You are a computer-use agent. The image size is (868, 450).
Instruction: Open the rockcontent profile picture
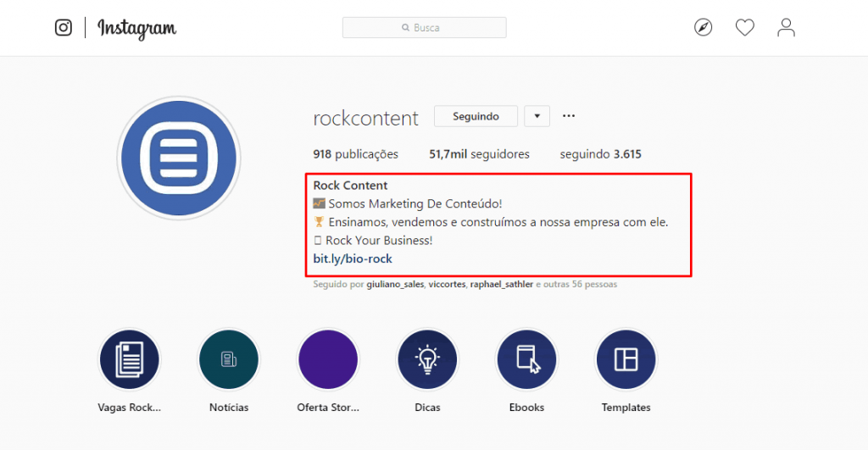[179, 158]
